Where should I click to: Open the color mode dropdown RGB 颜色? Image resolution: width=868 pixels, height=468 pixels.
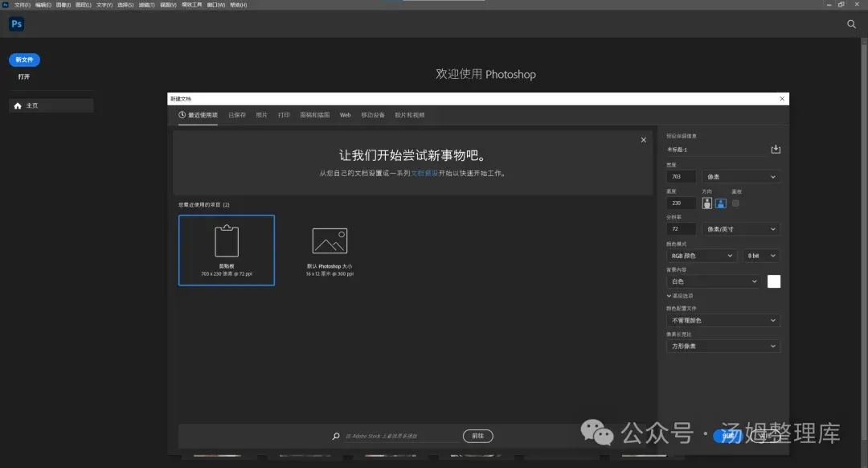(x=702, y=256)
